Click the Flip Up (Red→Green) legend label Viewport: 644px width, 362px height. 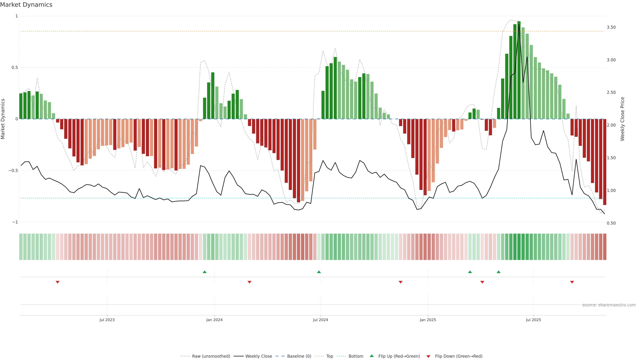click(x=399, y=356)
